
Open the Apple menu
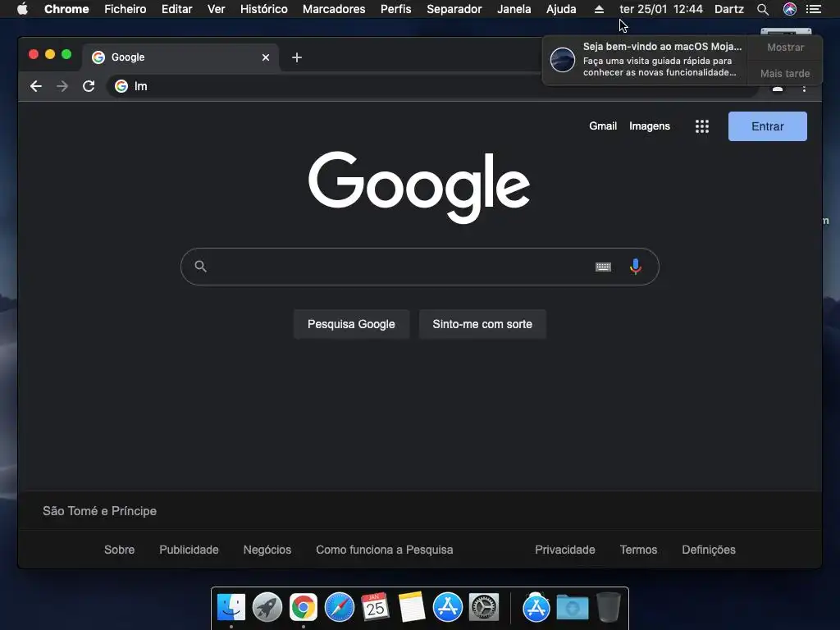[22, 9]
